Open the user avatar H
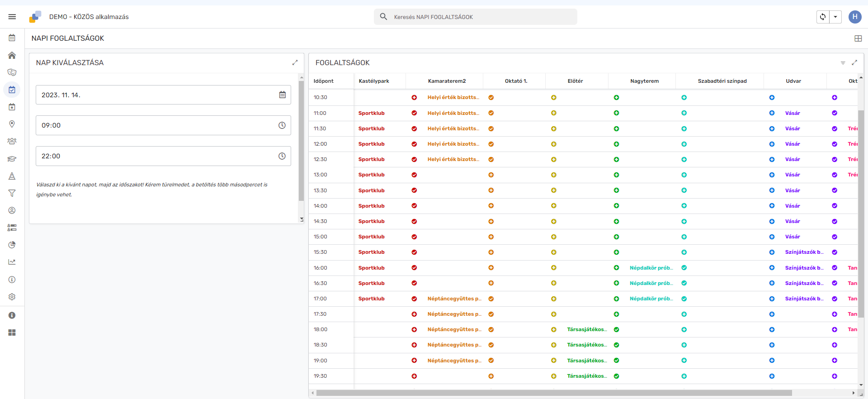The height and width of the screenshot is (399, 868). [855, 17]
